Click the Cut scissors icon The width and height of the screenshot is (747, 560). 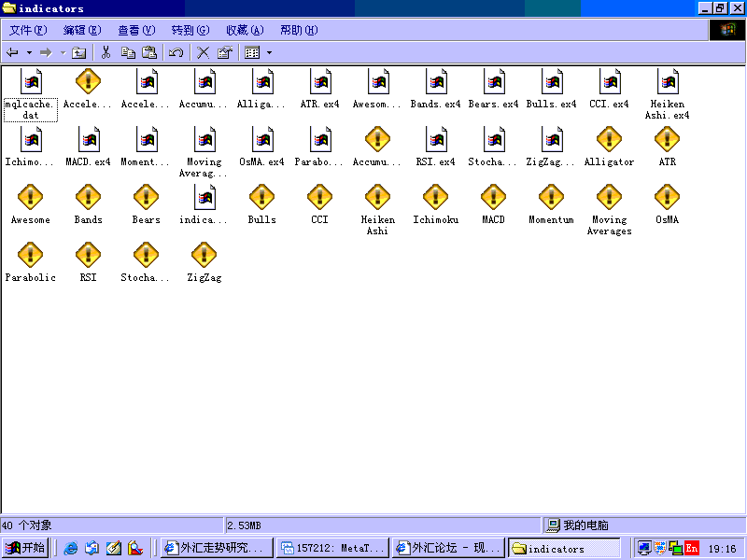point(106,52)
